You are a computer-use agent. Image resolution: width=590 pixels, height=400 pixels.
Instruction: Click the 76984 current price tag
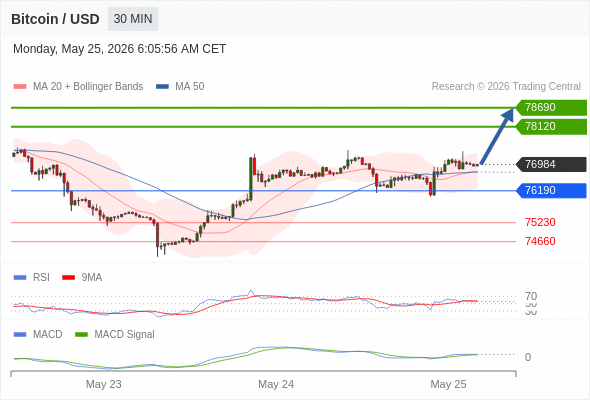point(551,164)
